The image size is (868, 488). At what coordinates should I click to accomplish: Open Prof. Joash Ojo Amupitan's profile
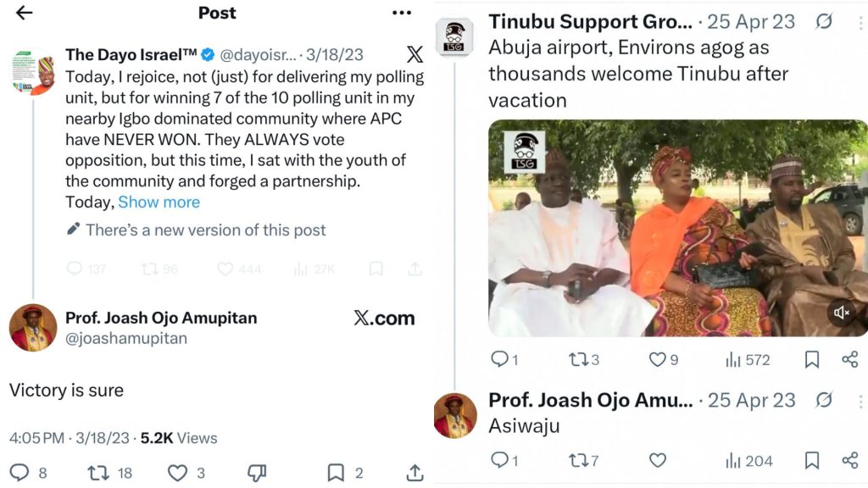160,318
